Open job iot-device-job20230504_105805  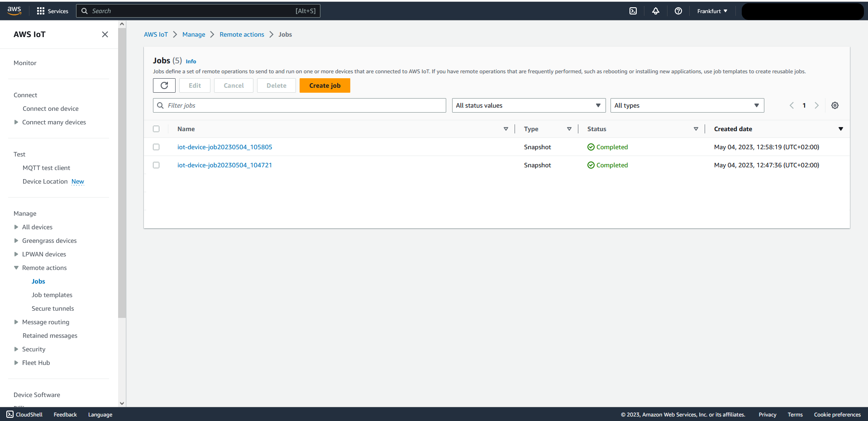(x=225, y=147)
